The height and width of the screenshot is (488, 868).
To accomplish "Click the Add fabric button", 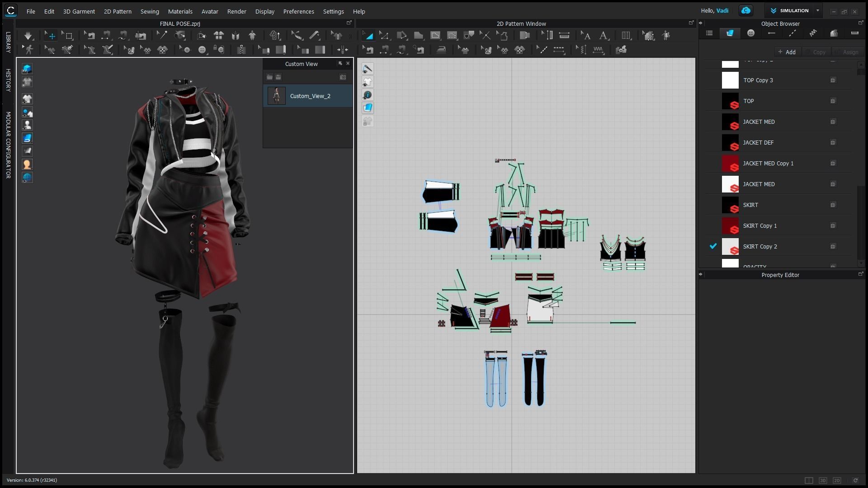I will [787, 52].
